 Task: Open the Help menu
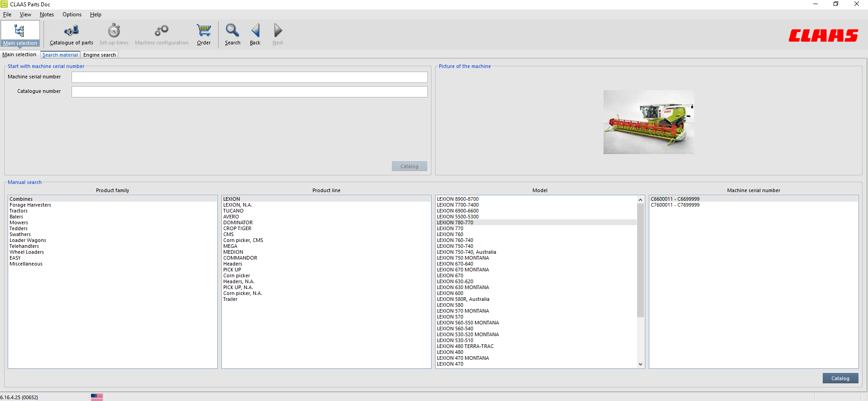[x=96, y=14]
